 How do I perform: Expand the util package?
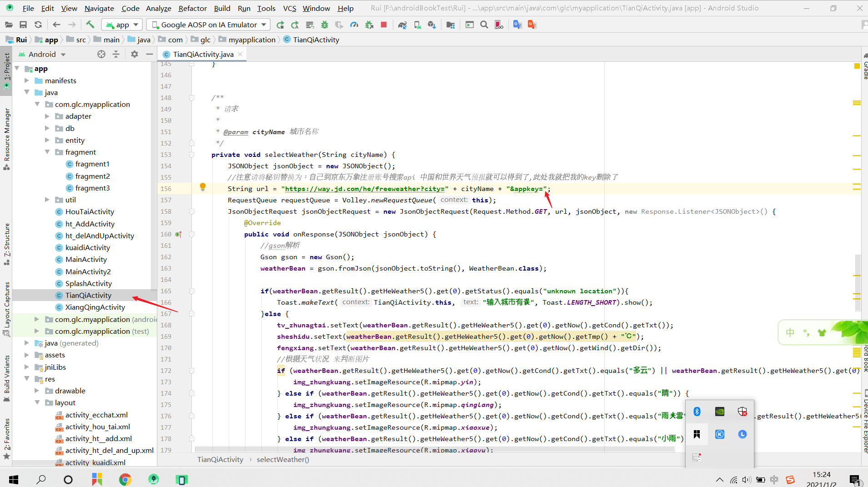(x=47, y=200)
